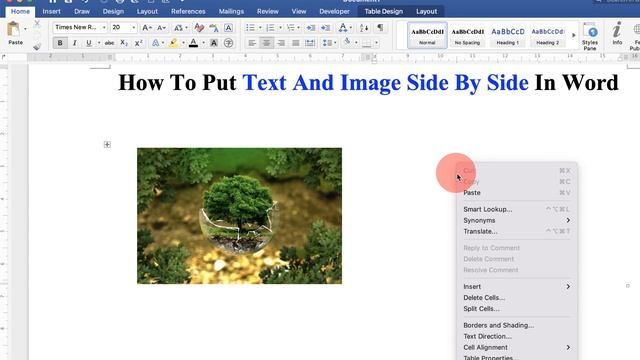
Task: Click the bullet list icon
Action: 250,28
